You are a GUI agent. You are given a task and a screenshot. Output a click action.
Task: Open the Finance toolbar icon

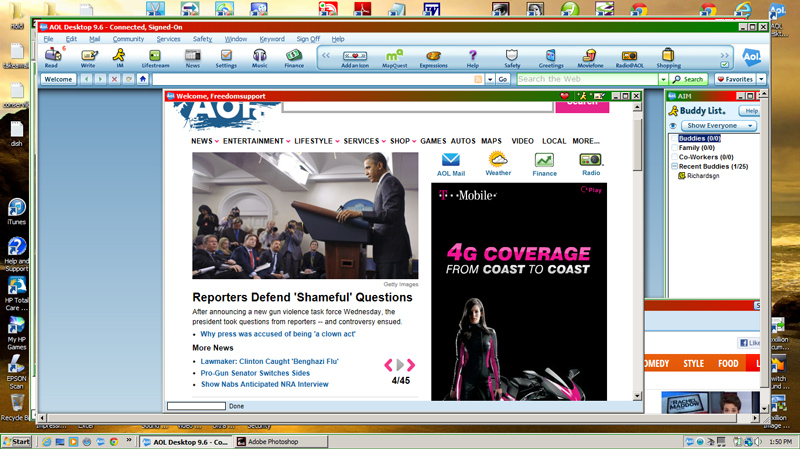[x=294, y=58]
